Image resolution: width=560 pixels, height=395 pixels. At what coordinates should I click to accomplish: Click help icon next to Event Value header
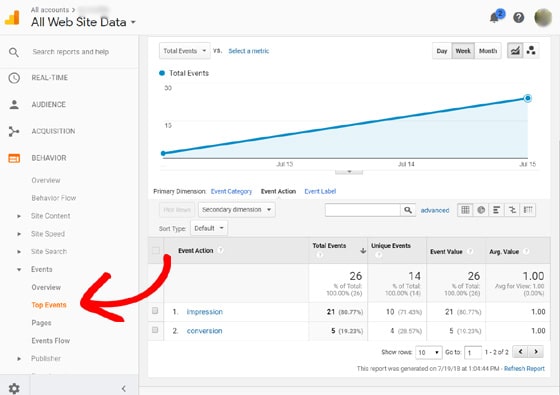470,251
